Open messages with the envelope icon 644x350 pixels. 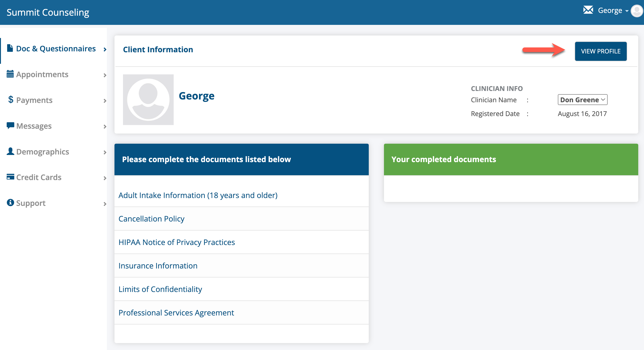[588, 10]
